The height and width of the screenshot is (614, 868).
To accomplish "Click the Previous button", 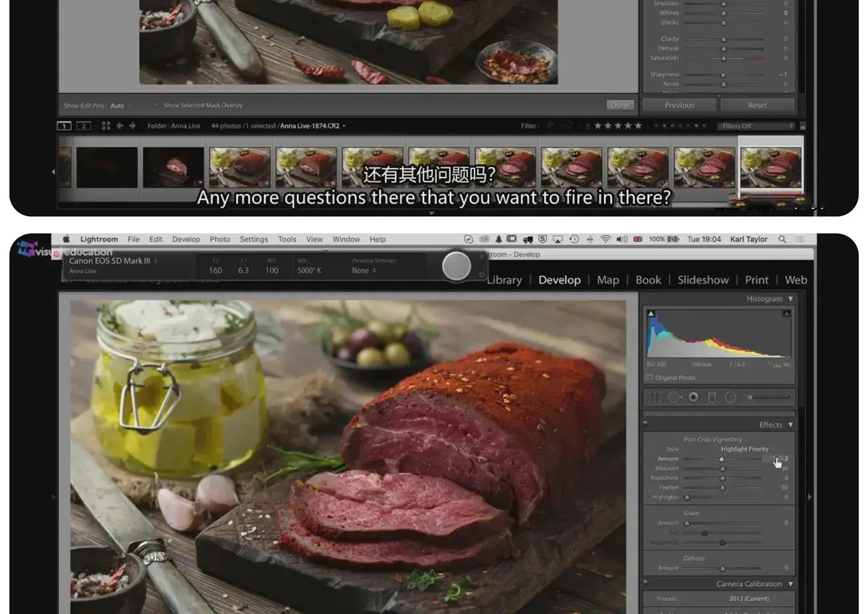I will 680,105.
